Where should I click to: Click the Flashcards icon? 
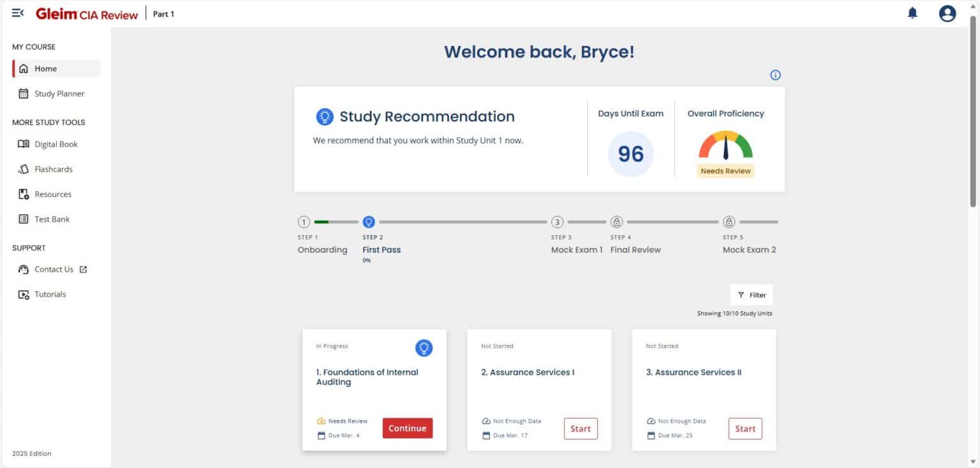pyautogui.click(x=24, y=169)
